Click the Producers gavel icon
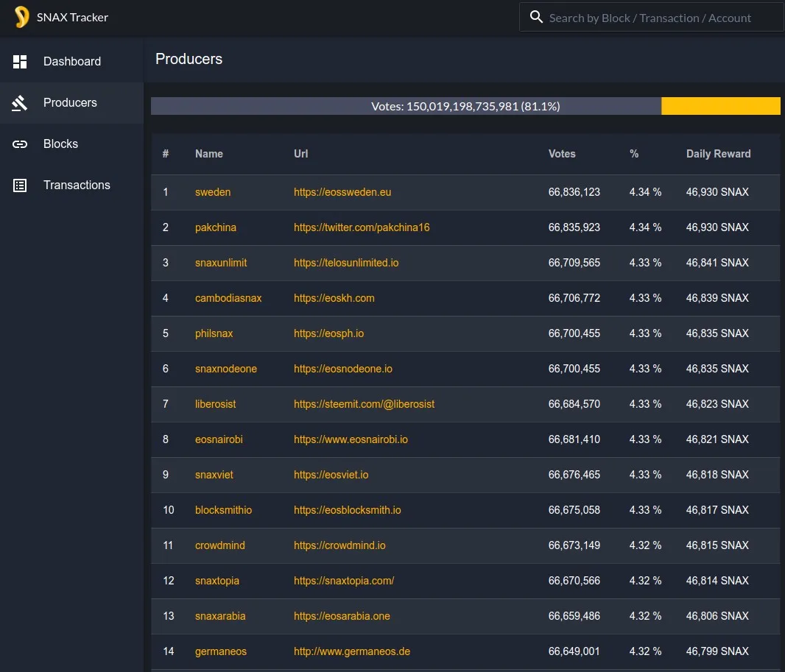This screenshot has height=672, width=785. tap(20, 103)
